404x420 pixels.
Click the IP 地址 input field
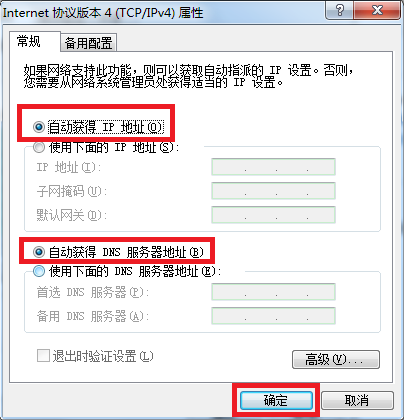pos(273,167)
